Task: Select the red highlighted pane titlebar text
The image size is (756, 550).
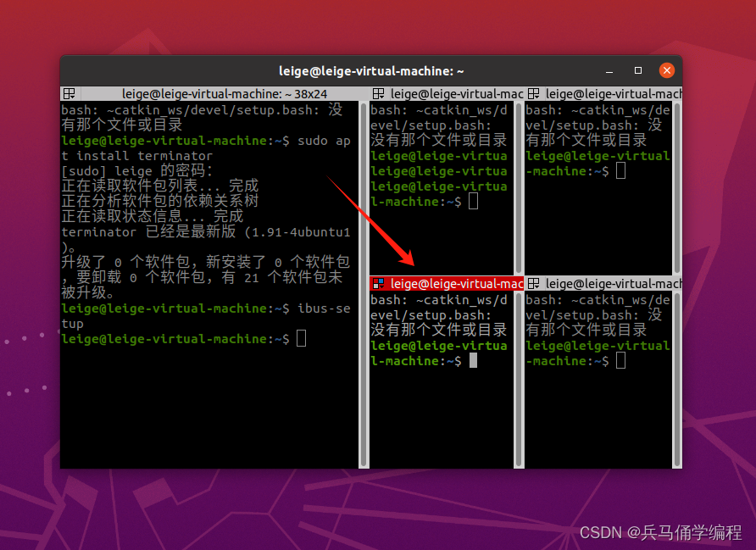Action: (457, 283)
